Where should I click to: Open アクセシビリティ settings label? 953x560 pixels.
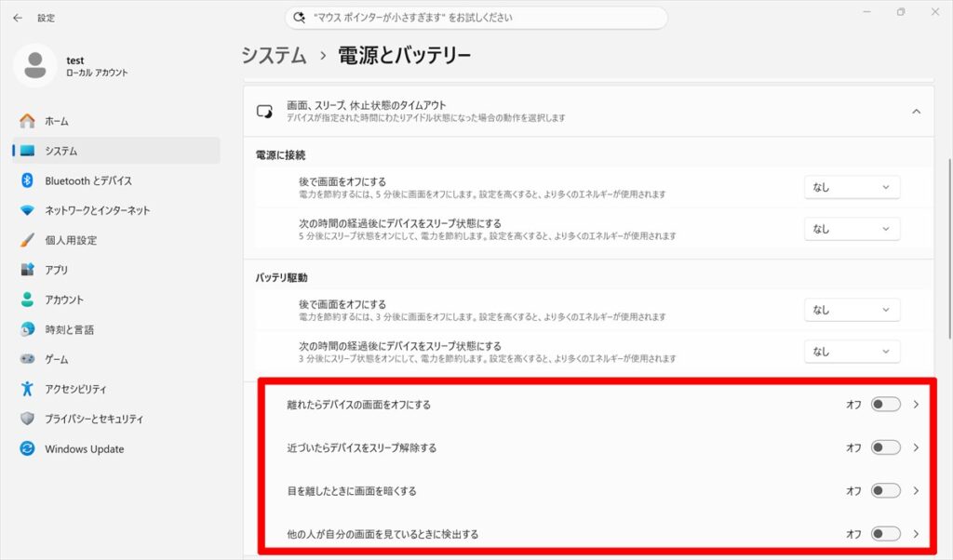[x=76, y=389]
